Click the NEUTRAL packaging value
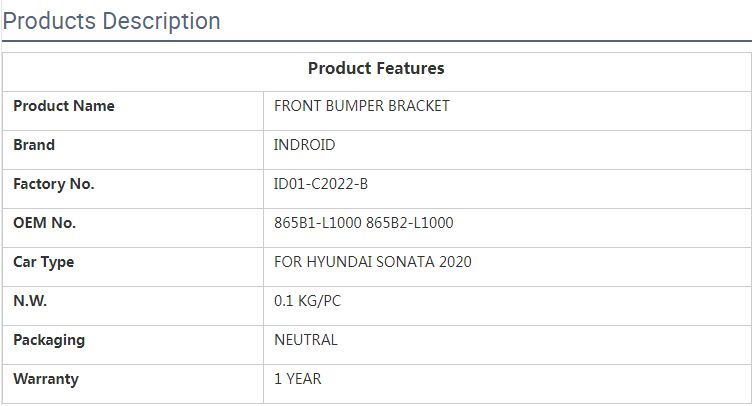754x406 pixels. click(306, 340)
